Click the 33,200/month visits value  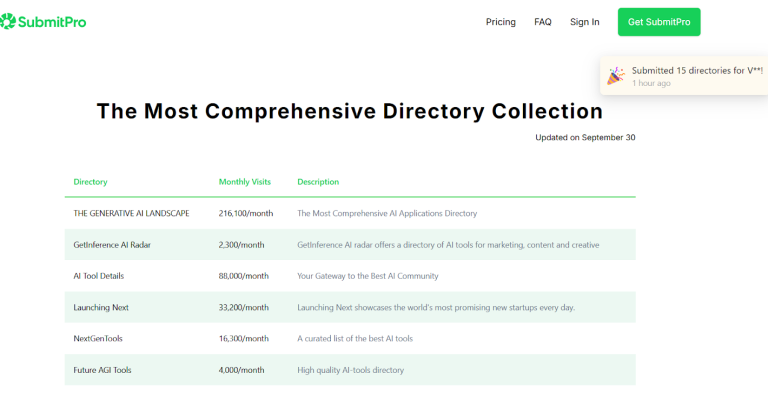(x=243, y=308)
